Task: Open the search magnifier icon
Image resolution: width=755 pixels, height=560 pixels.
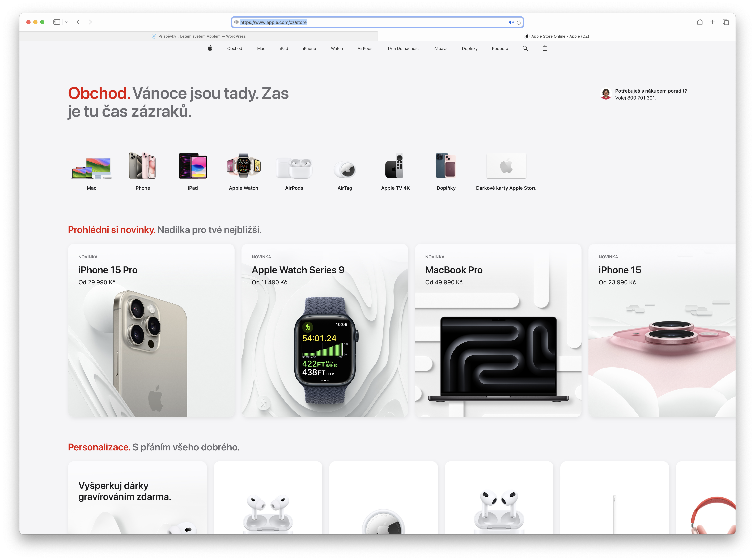Action: pyautogui.click(x=525, y=48)
